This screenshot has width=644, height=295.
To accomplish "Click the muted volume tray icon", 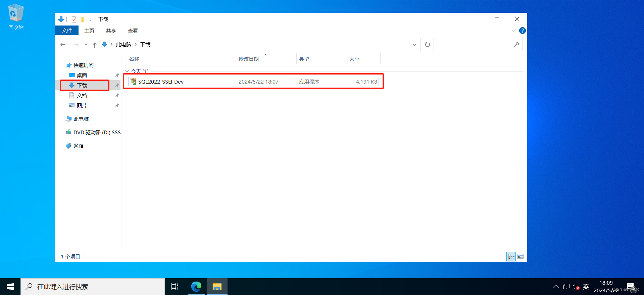I will tap(576, 287).
